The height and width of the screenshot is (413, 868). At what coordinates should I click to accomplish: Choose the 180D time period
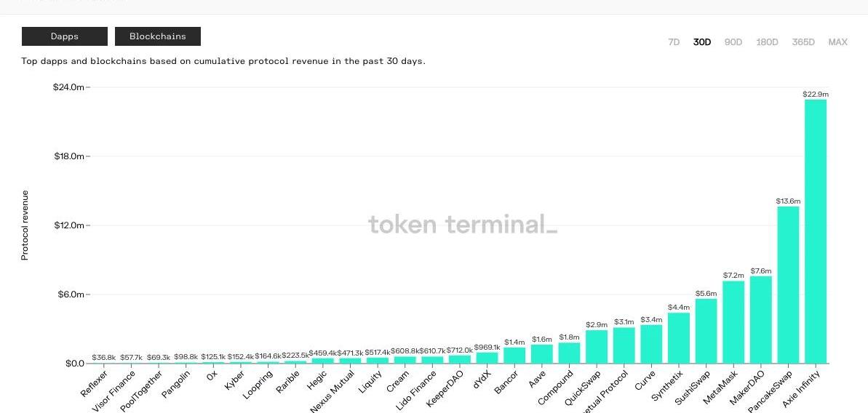[767, 42]
